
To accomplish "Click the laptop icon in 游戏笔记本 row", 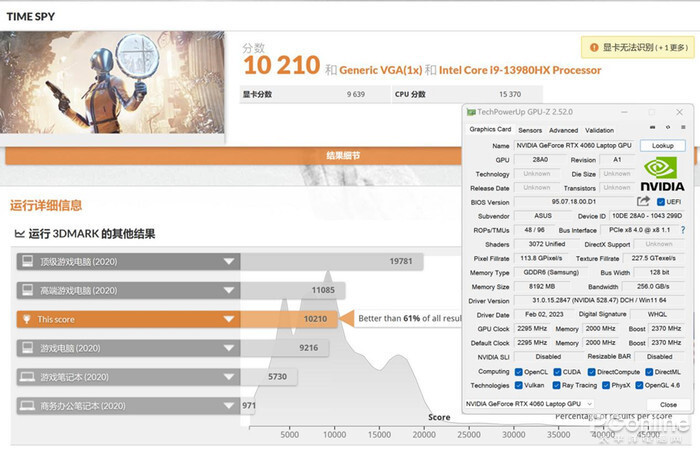I will [x=27, y=377].
